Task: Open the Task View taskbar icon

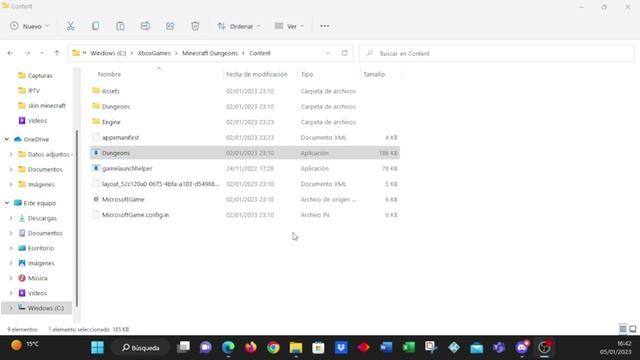Action: pos(183,347)
